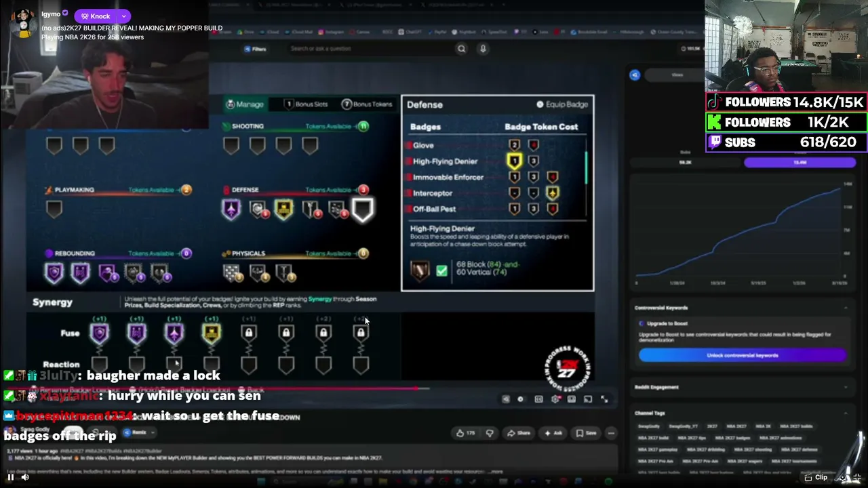Viewport: 868px width, 488px height.
Task: Open the Knock button on lgymo's stream
Action: [96, 16]
